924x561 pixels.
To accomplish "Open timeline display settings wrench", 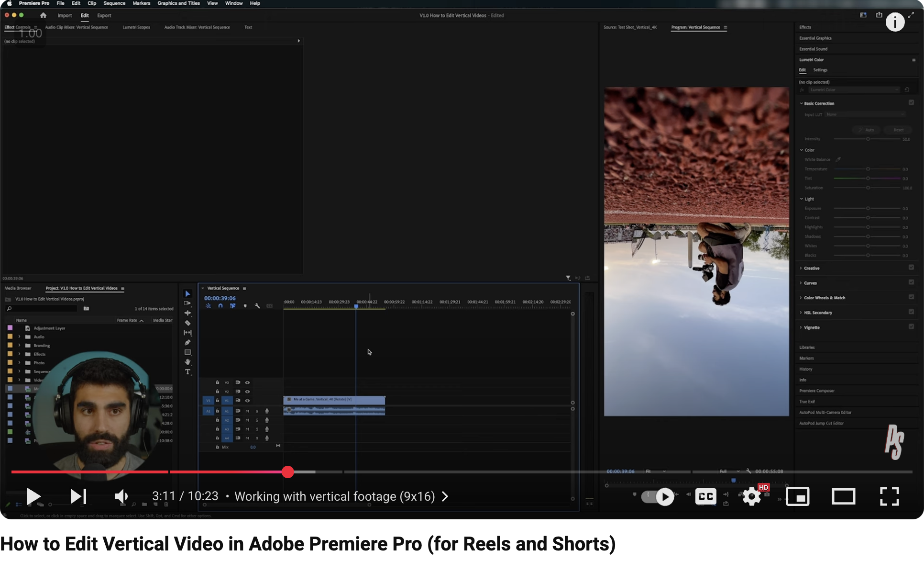I will pos(257,306).
